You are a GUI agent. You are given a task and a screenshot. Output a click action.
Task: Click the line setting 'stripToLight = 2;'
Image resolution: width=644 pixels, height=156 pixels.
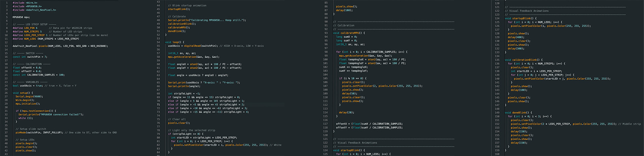pos(206,105)
